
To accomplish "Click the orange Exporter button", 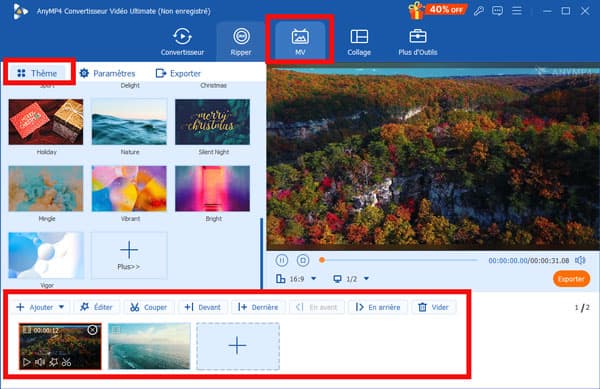I will pyautogui.click(x=571, y=279).
